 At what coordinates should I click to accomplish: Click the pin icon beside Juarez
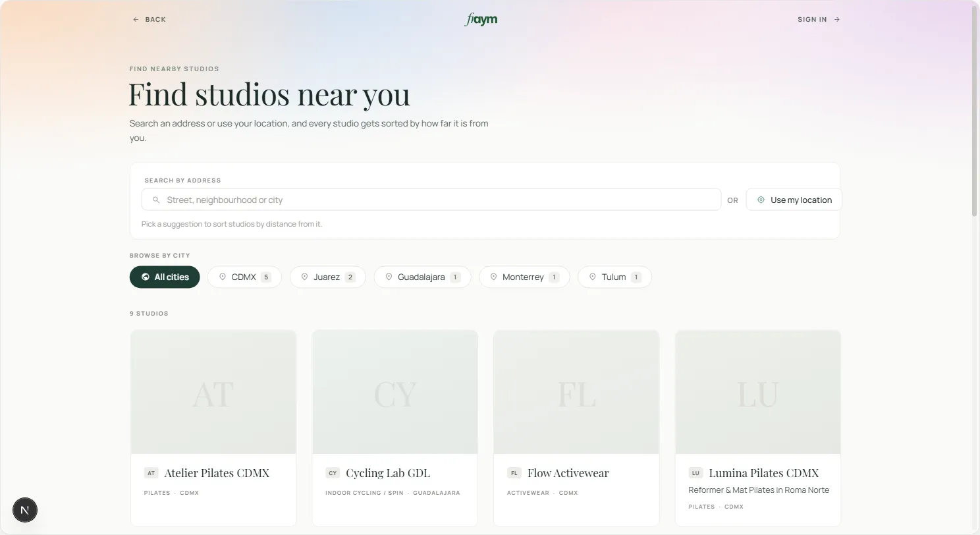(304, 277)
